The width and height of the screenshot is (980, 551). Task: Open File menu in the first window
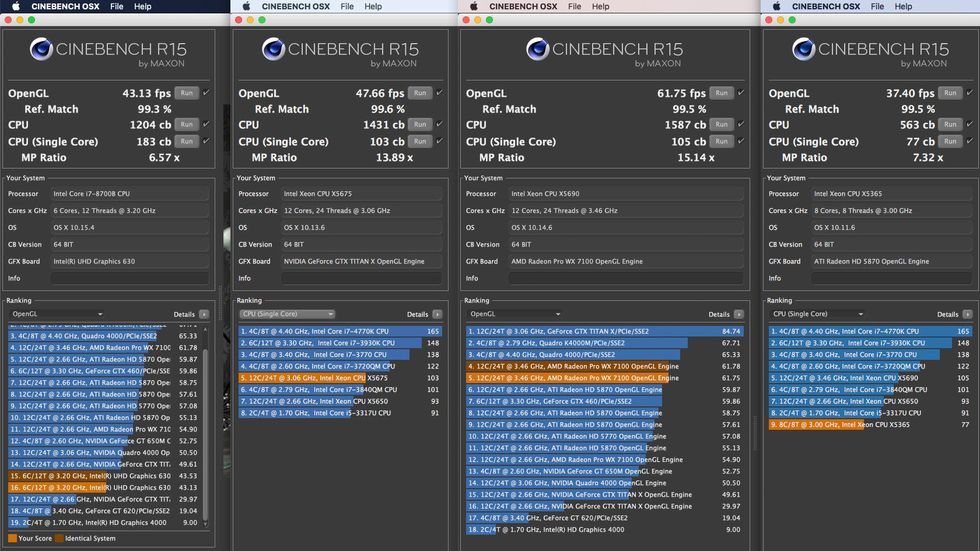tap(117, 6)
